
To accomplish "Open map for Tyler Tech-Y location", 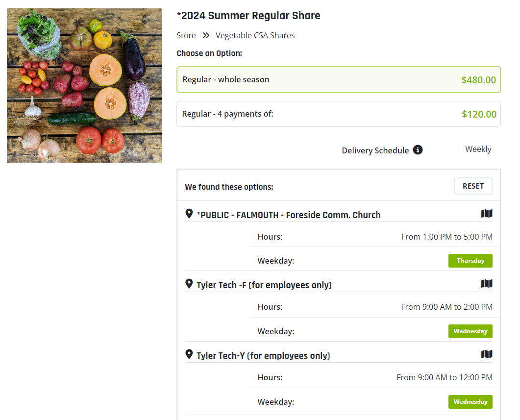I will click(x=486, y=354).
